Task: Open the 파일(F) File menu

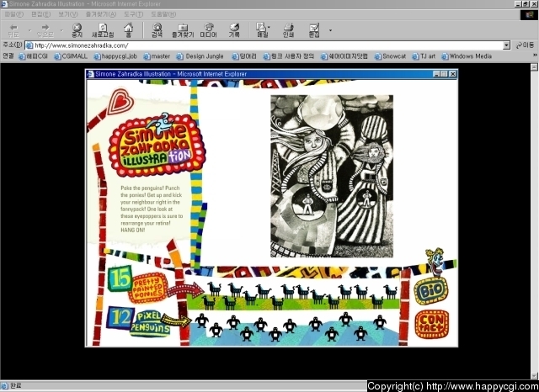Action: tap(14, 14)
